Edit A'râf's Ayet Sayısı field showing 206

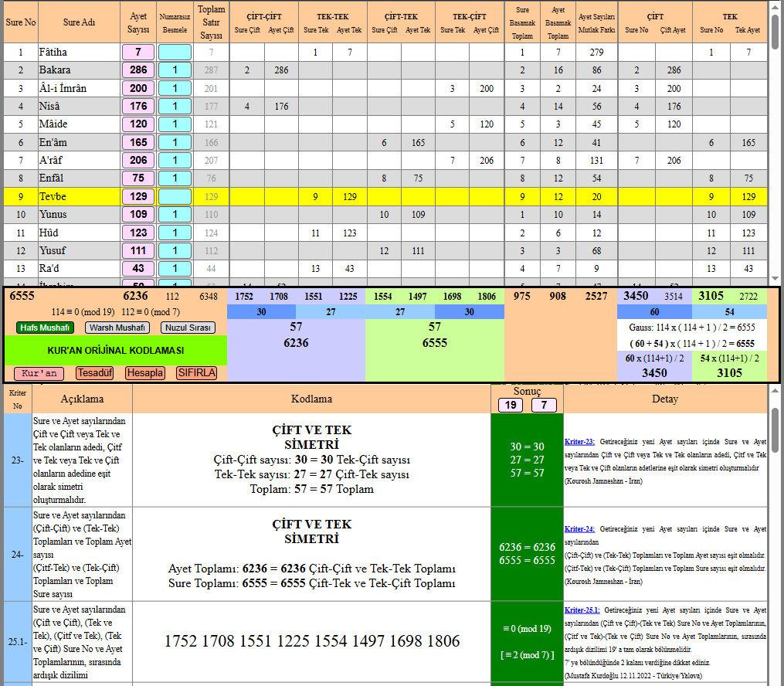(138, 160)
